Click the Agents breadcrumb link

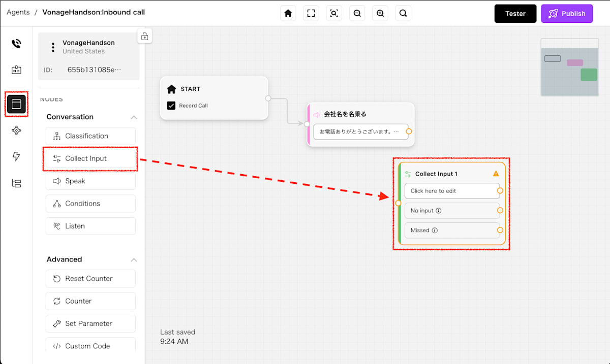tap(18, 12)
